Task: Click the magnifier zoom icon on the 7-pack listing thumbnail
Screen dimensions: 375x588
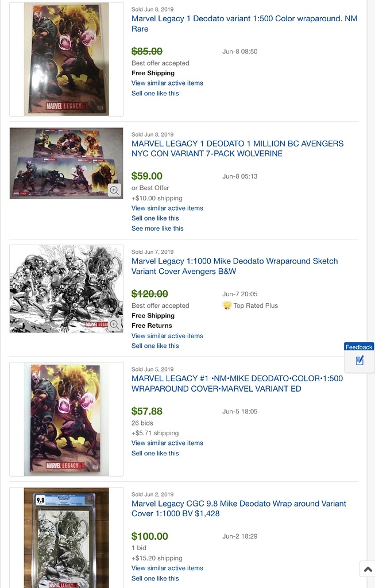Action: pyautogui.click(x=114, y=190)
